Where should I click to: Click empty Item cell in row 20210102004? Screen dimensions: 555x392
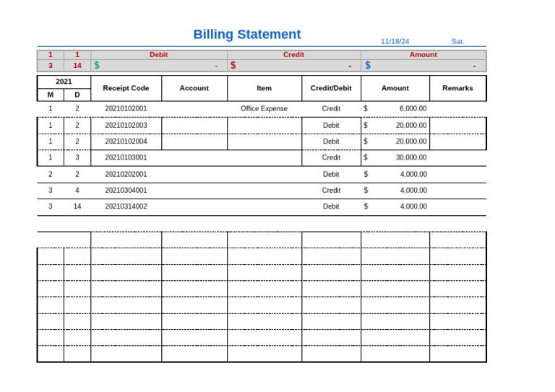click(264, 141)
